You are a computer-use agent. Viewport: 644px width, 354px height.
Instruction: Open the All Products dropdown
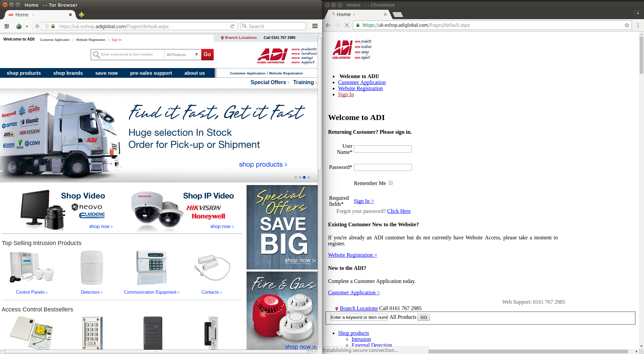(182, 55)
